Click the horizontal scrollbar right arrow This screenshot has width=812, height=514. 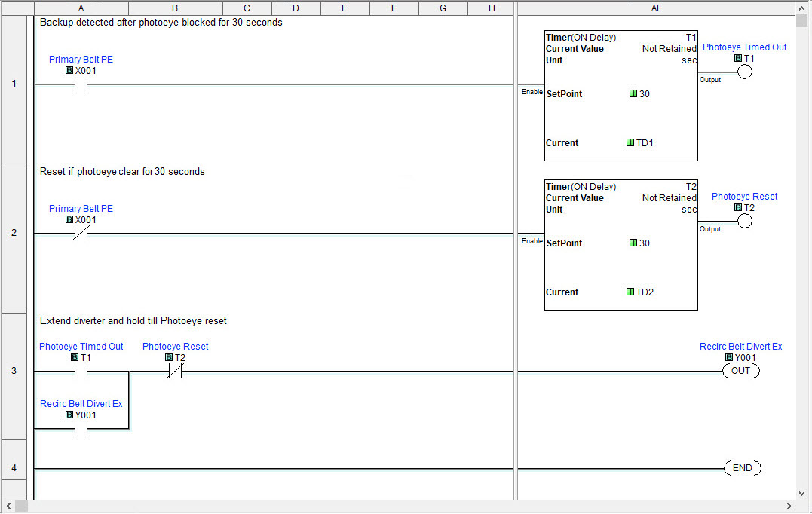point(789,506)
